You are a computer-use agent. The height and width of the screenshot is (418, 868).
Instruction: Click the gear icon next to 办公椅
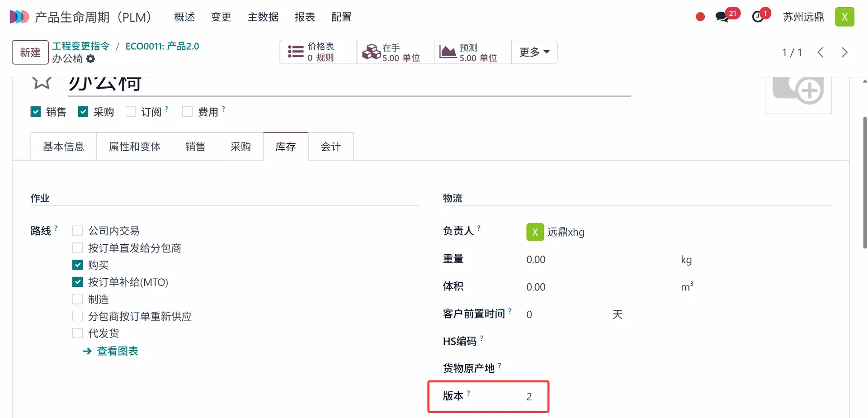pyautogui.click(x=91, y=59)
